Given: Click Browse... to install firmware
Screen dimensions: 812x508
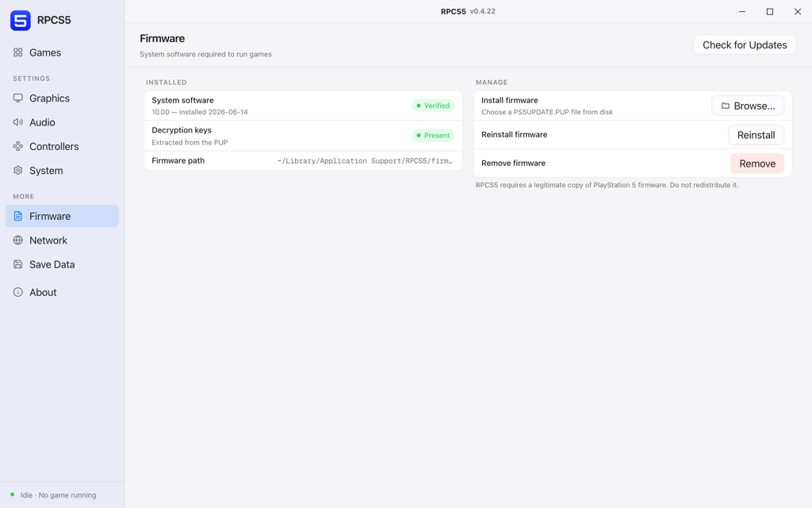Looking at the screenshot, I should click(x=748, y=106).
